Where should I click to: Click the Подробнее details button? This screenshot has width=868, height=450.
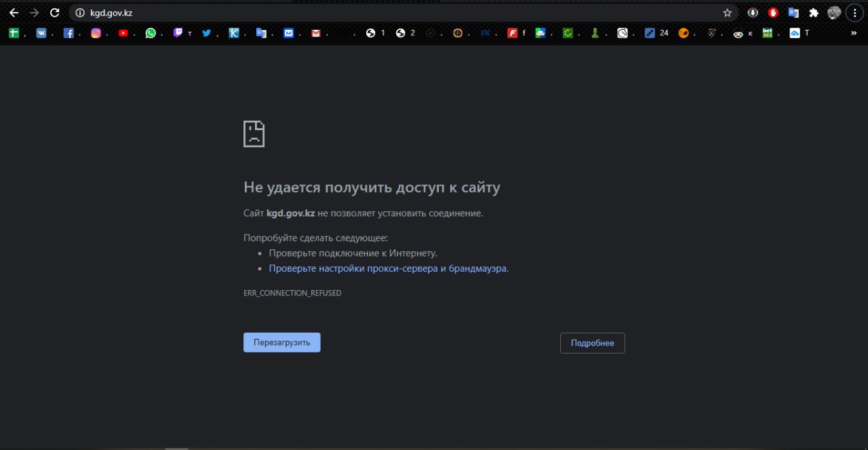click(593, 343)
